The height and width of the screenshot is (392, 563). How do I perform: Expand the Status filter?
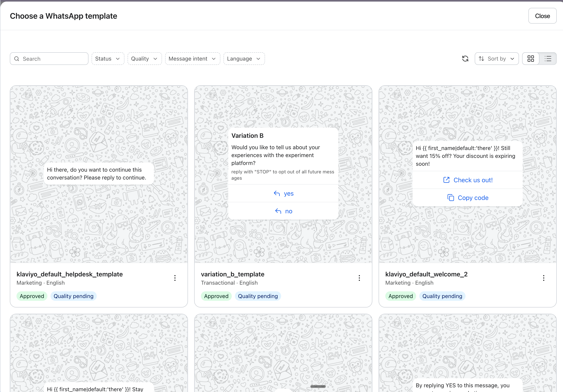click(108, 59)
